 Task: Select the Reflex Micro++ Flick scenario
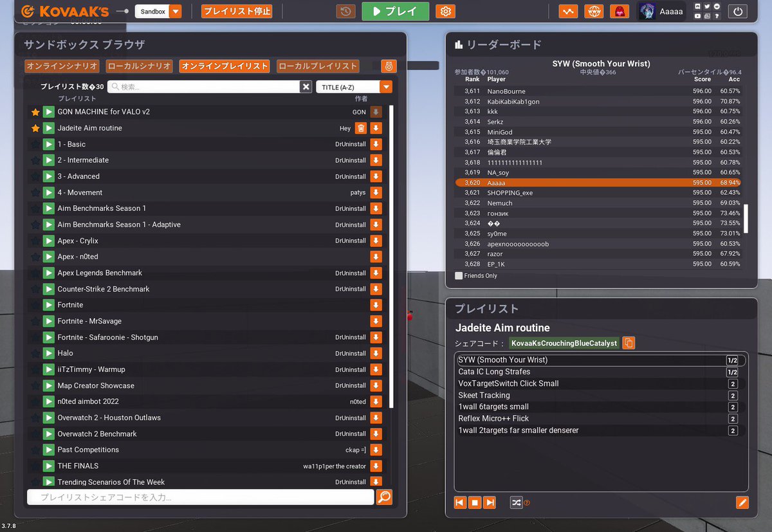click(x=600, y=419)
